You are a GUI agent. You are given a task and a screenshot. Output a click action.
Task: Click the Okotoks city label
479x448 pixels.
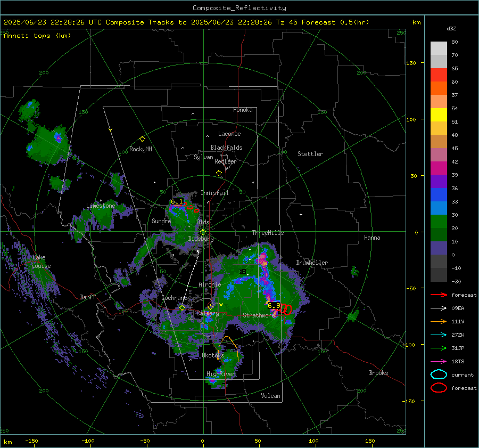213,355
